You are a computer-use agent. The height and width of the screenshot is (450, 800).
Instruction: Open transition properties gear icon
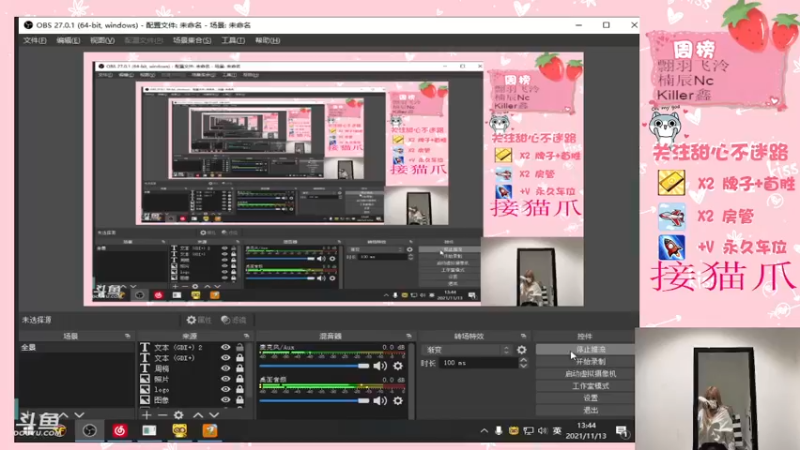[x=521, y=349]
